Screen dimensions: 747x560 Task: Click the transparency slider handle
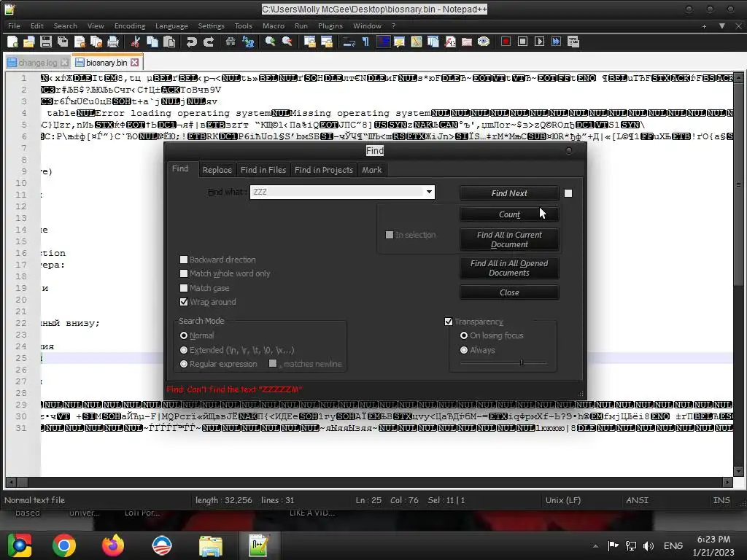click(x=521, y=362)
